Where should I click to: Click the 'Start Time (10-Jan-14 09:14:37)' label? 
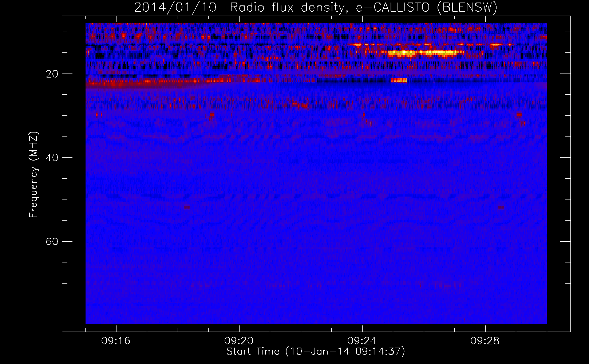click(316, 352)
